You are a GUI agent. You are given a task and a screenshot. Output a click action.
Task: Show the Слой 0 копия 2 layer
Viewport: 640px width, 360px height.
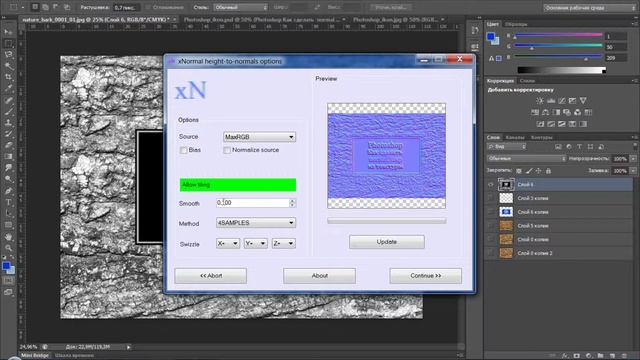coord(491,253)
